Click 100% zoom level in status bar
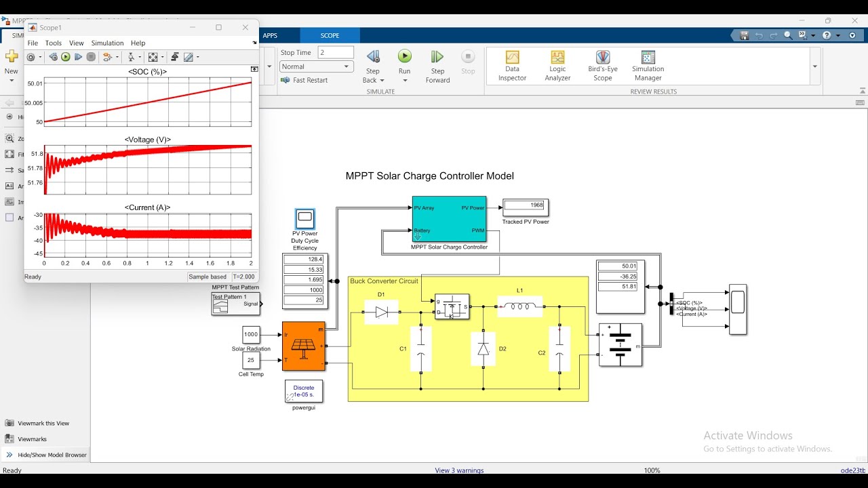The width and height of the screenshot is (868, 488). 652,470
